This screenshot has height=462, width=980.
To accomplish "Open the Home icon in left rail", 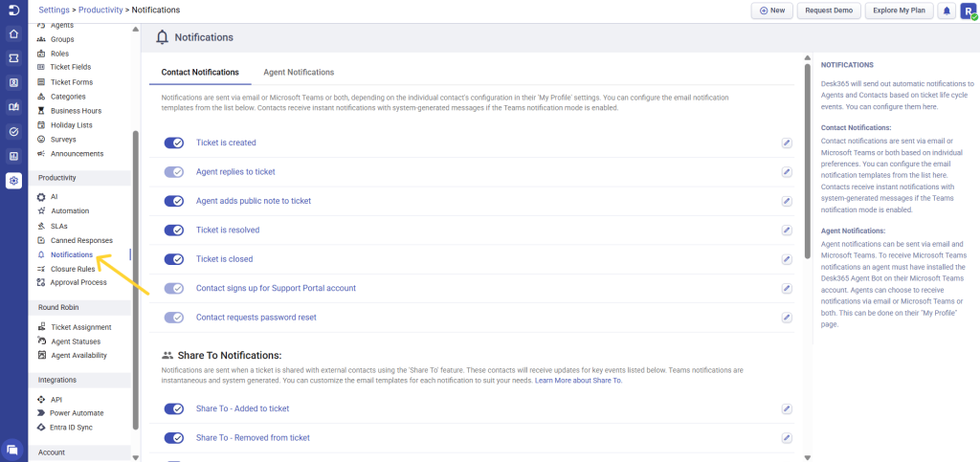I will (x=13, y=33).
